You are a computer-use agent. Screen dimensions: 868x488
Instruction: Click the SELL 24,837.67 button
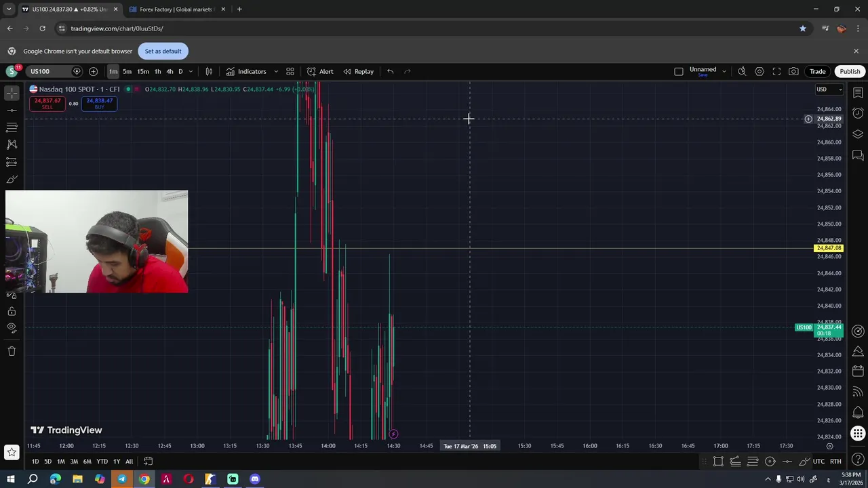47,104
